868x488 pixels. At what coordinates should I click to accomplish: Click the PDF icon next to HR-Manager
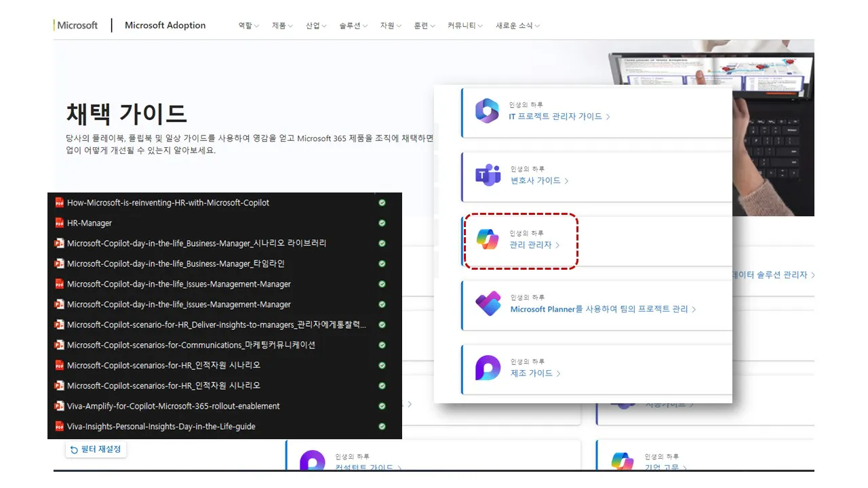[59, 223]
